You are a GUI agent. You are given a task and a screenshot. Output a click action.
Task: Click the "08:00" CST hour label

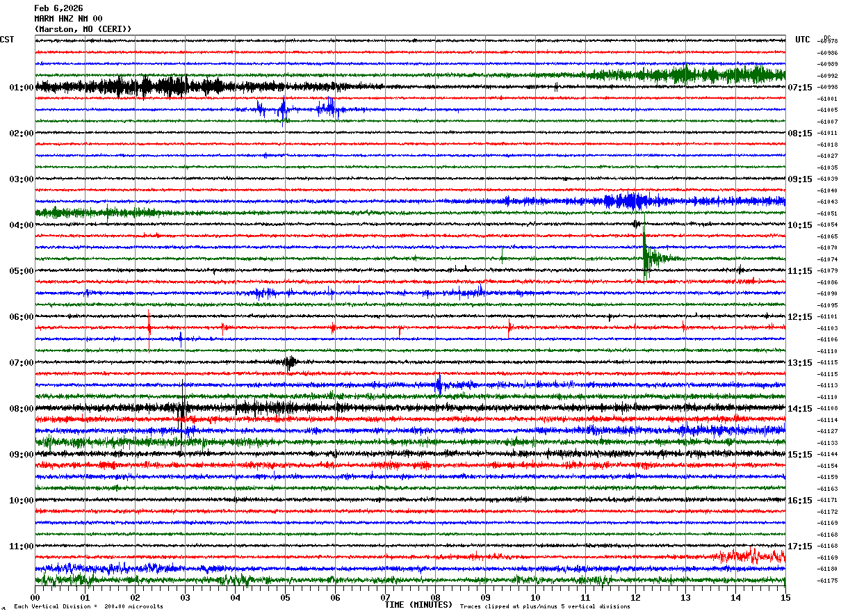pos(22,409)
